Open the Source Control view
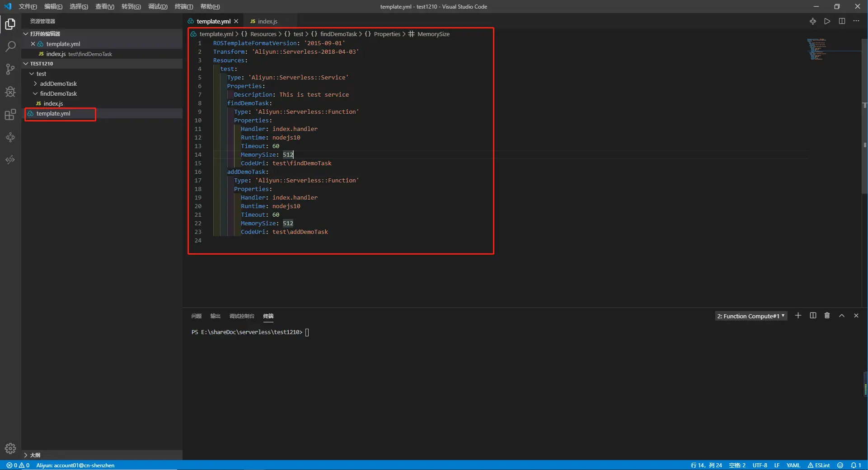This screenshot has width=868, height=470. tap(10, 69)
